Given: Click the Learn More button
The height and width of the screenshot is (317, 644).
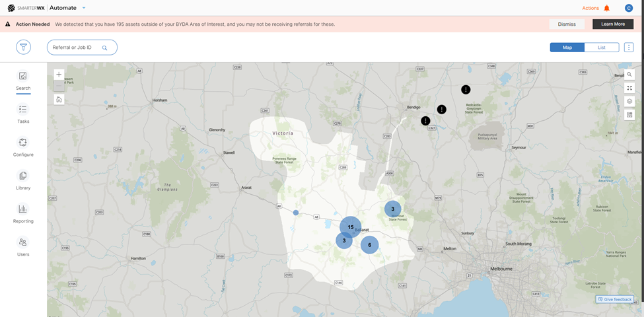Looking at the screenshot, I should click(612, 24).
